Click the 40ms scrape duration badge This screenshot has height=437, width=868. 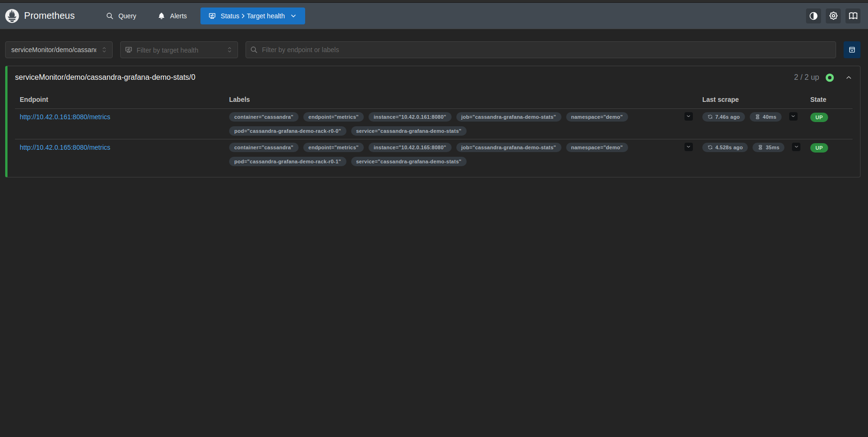[x=766, y=117]
